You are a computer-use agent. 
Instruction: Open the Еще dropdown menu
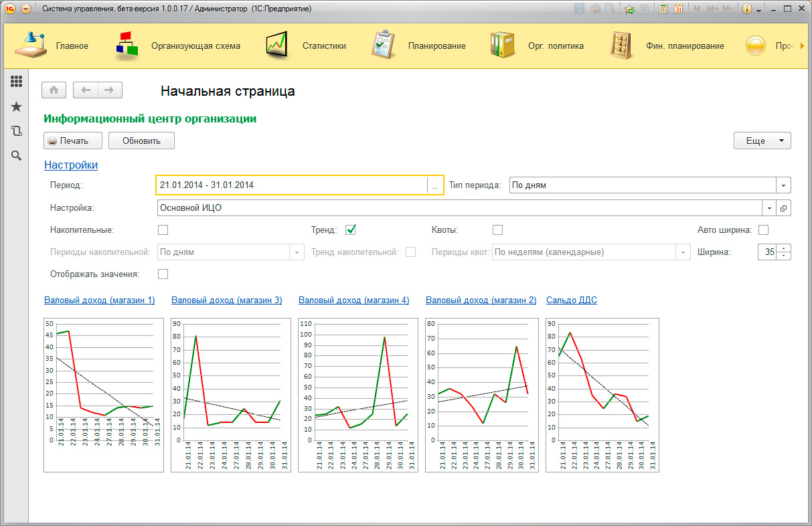click(762, 141)
